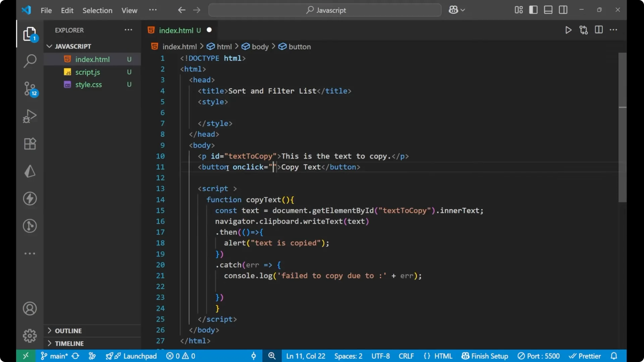The width and height of the screenshot is (644, 362).
Task: Select the body item in the breadcrumb
Action: pos(260,47)
